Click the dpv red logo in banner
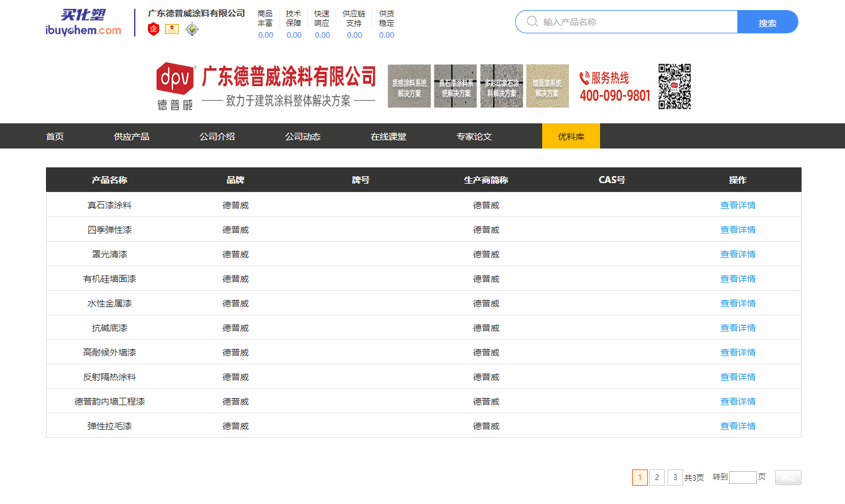Screen dimensions: 845x504 [x=175, y=79]
